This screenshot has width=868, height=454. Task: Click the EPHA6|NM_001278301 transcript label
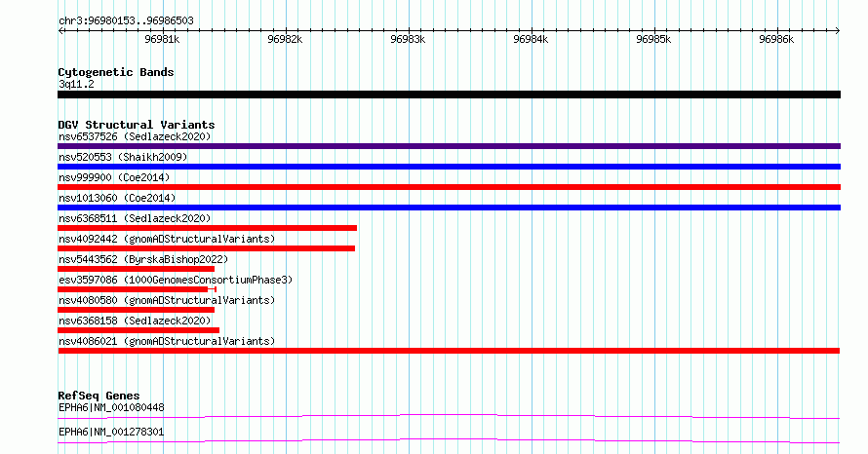point(111,432)
